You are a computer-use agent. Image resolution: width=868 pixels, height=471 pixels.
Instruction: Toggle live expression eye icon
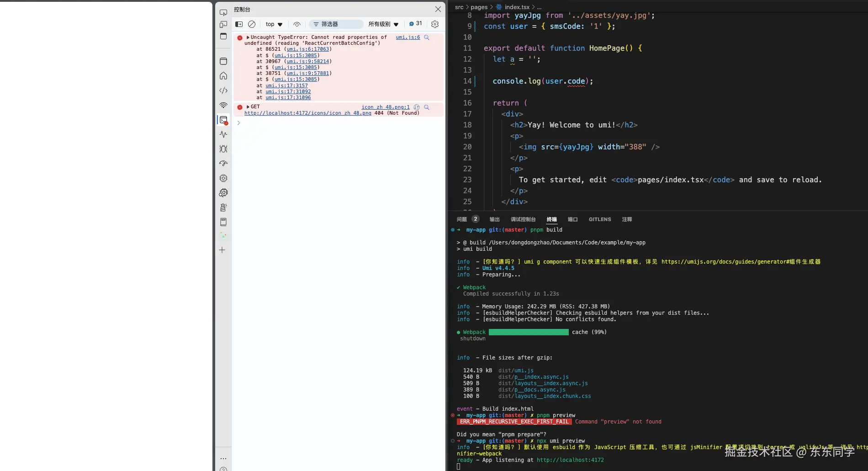tap(297, 24)
